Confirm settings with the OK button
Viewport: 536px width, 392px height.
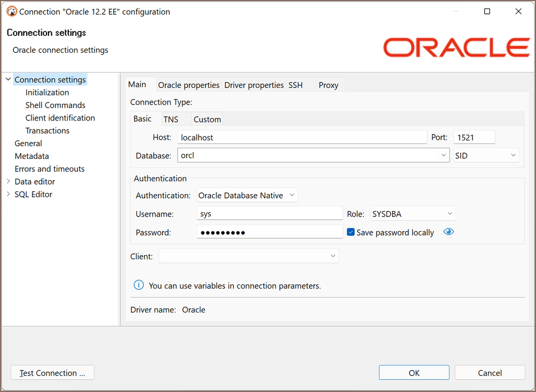click(x=414, y=373)
